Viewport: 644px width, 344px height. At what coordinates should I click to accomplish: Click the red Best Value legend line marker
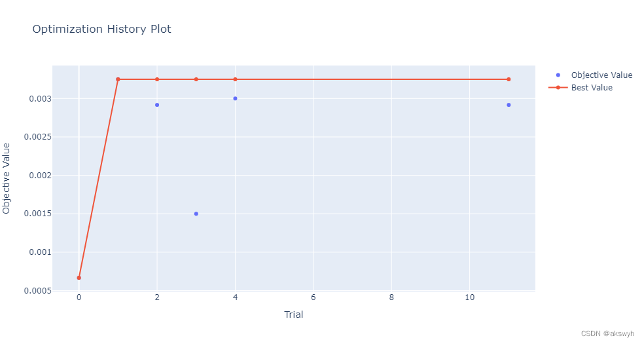(558, 88)
